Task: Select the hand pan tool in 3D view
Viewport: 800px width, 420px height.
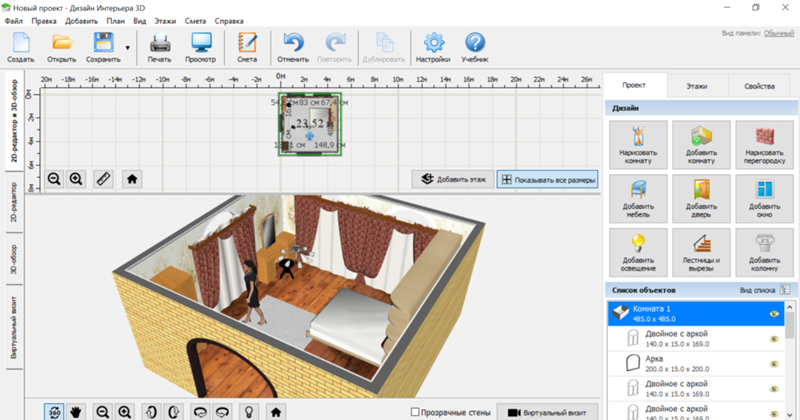Action: coord(76,411)
